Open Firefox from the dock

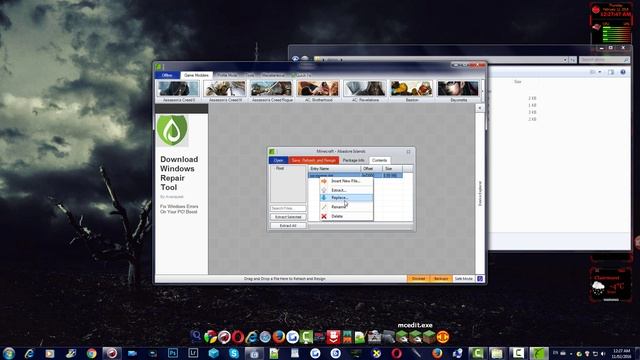279,337
